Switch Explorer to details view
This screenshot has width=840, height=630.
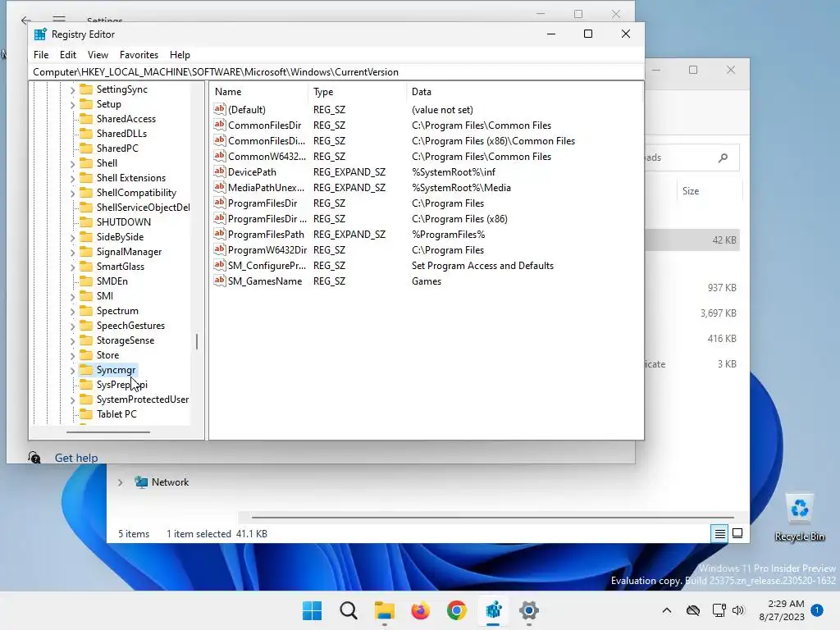tap(720, 533)
